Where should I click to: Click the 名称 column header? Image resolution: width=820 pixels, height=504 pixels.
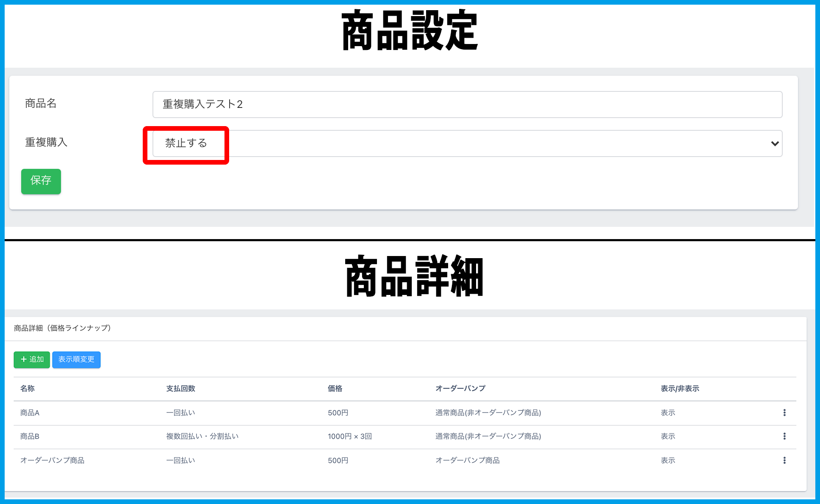tap(28, 388)
